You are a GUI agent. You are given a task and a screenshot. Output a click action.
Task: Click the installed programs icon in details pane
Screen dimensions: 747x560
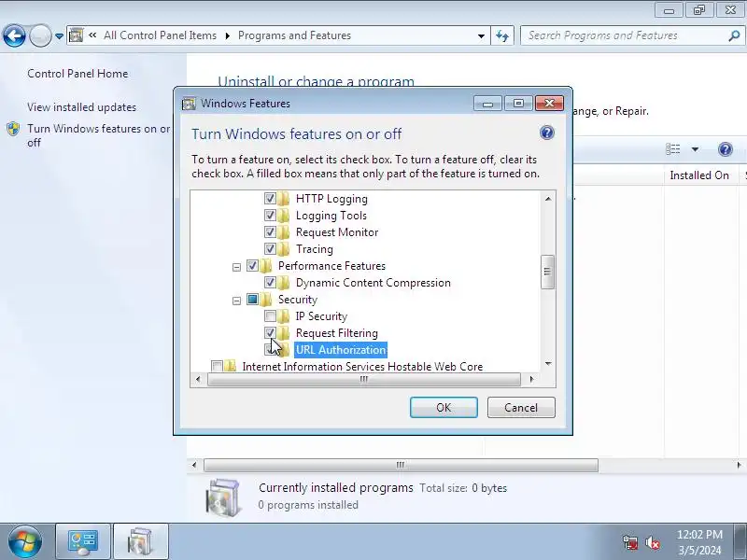(x=222, y=498)
